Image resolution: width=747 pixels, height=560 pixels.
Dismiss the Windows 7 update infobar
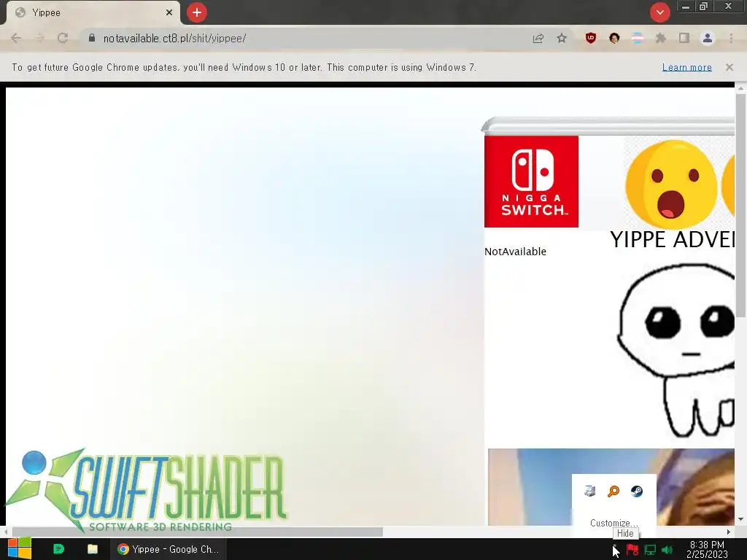click(729, 67)
